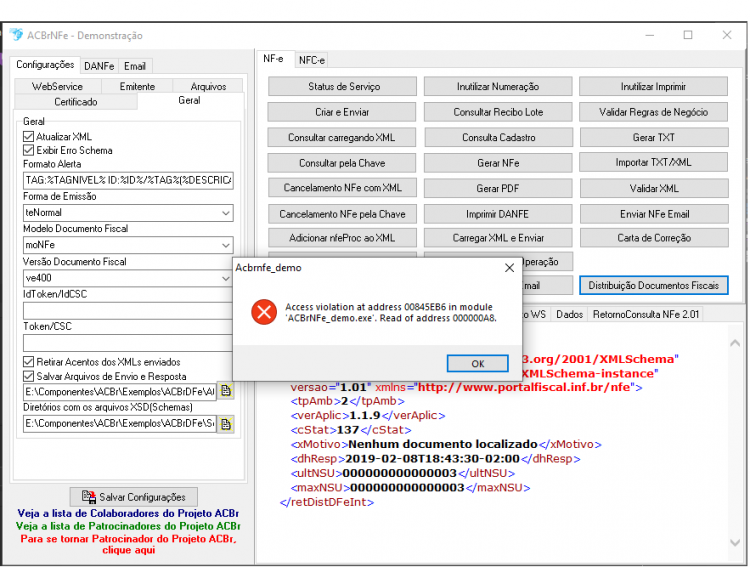
Task: Select the Geral sub-tab
Action: [189, 100]
